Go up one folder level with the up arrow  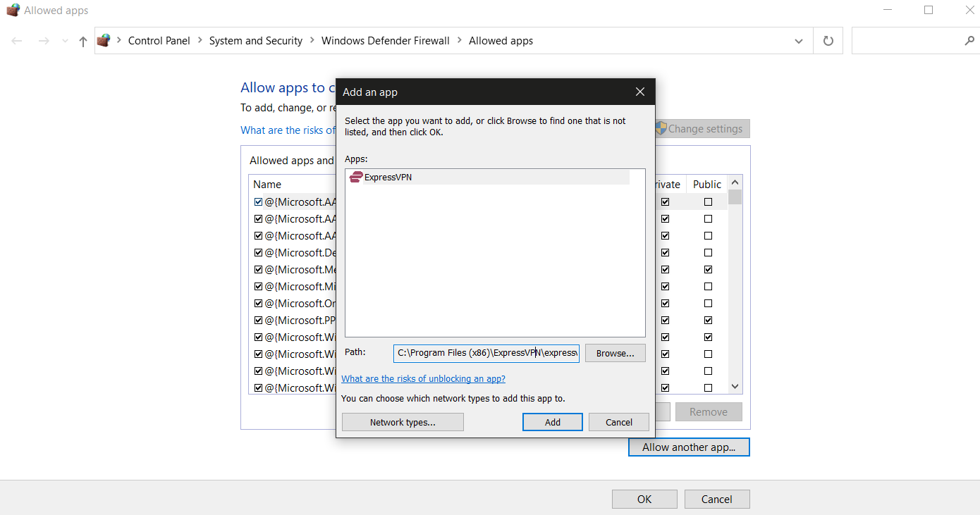[x=82, y=40]
